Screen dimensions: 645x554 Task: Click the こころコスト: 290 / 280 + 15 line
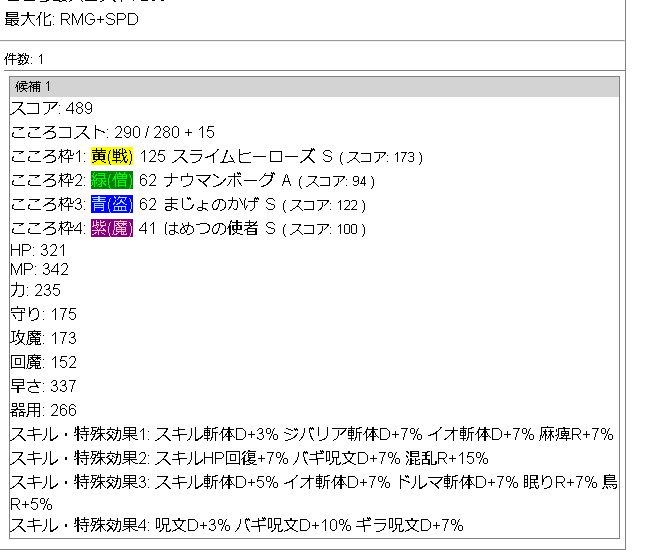click(112, 132)
